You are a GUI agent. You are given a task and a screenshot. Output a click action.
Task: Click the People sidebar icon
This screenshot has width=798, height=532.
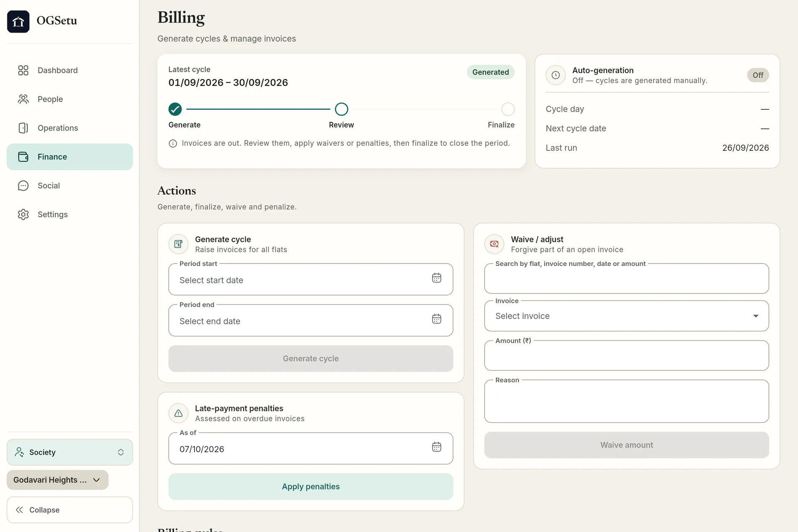(x=23, y=99)
